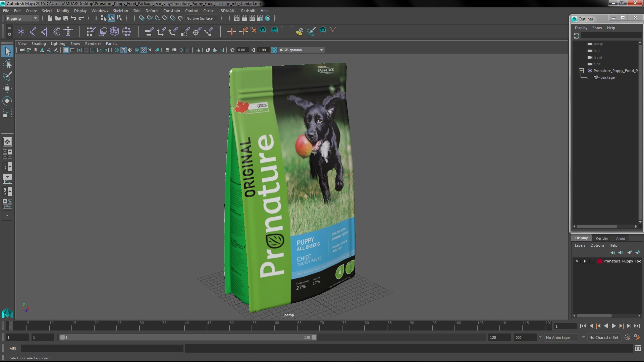Click the Redo arrow icon
The image size is (644, 362).
point(81,18)
